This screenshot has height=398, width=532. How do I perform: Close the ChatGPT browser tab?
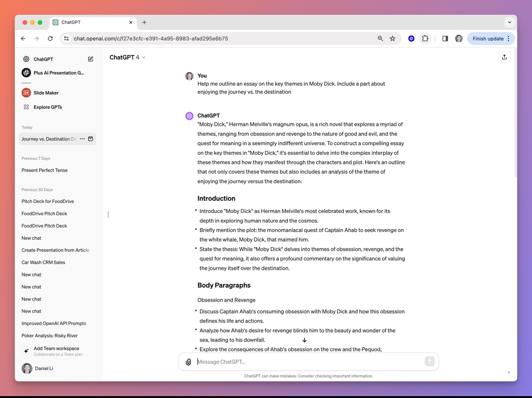131,22
